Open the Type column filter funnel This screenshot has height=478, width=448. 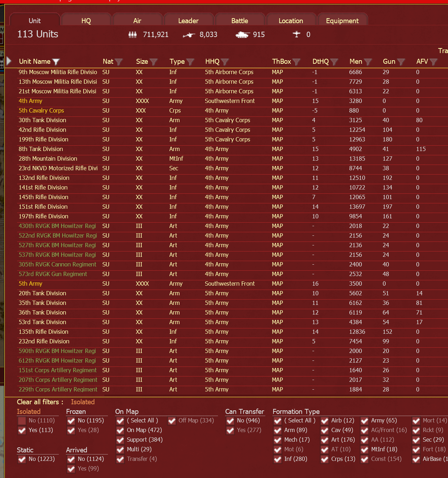(190, 62)
